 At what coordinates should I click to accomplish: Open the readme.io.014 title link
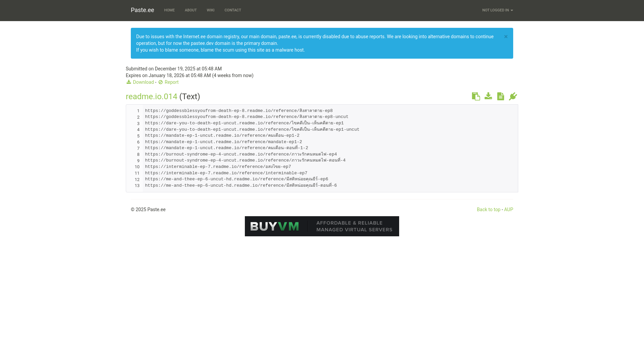(152, 97)
